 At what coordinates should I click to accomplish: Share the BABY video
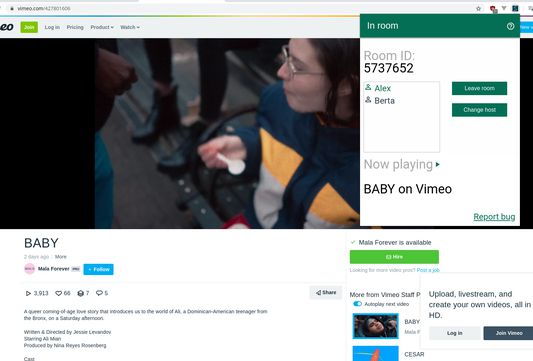tap(326, 292)
